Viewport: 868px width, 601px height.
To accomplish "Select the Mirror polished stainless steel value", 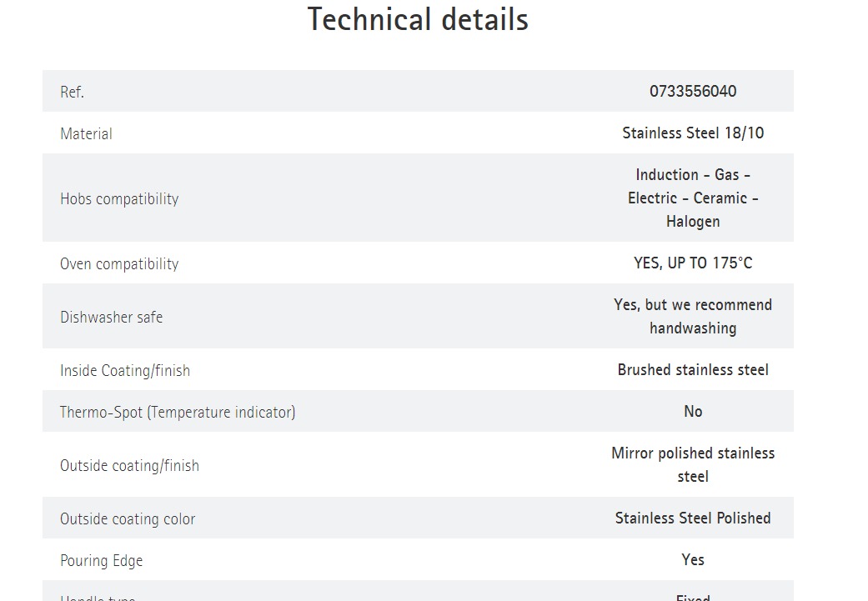I will pyautogui.click(x=693, y=465).
